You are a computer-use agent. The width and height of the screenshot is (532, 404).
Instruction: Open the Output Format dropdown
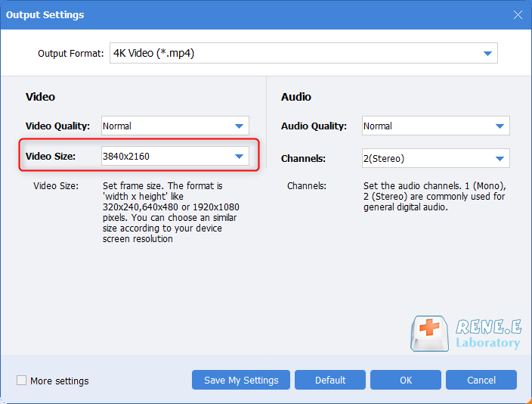coord(303,53)
